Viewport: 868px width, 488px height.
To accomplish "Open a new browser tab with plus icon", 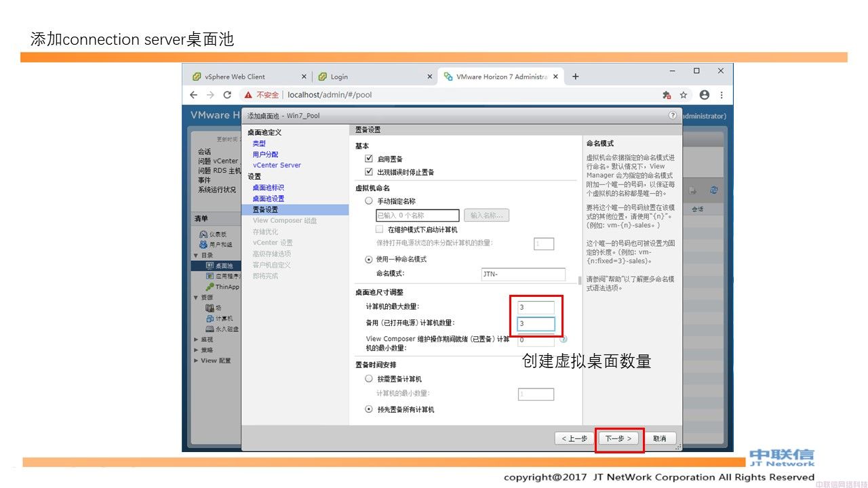I will point(575,77).
